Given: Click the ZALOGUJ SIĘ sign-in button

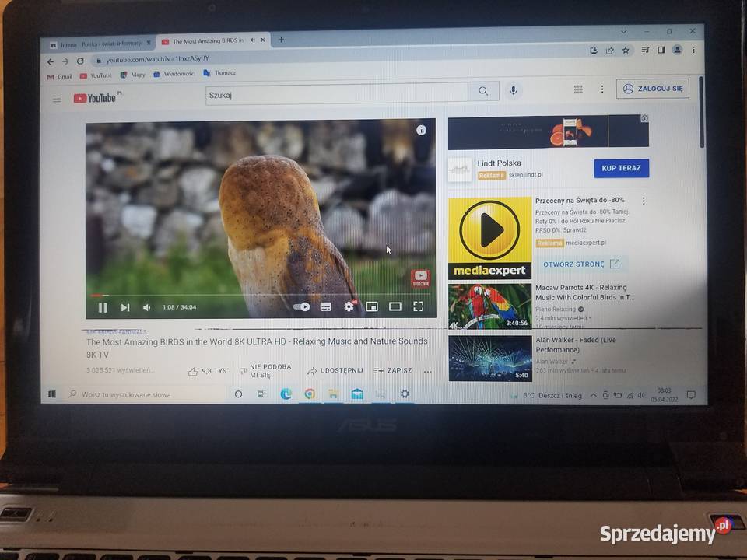Looking at the screenshot, I should [653, 89].
